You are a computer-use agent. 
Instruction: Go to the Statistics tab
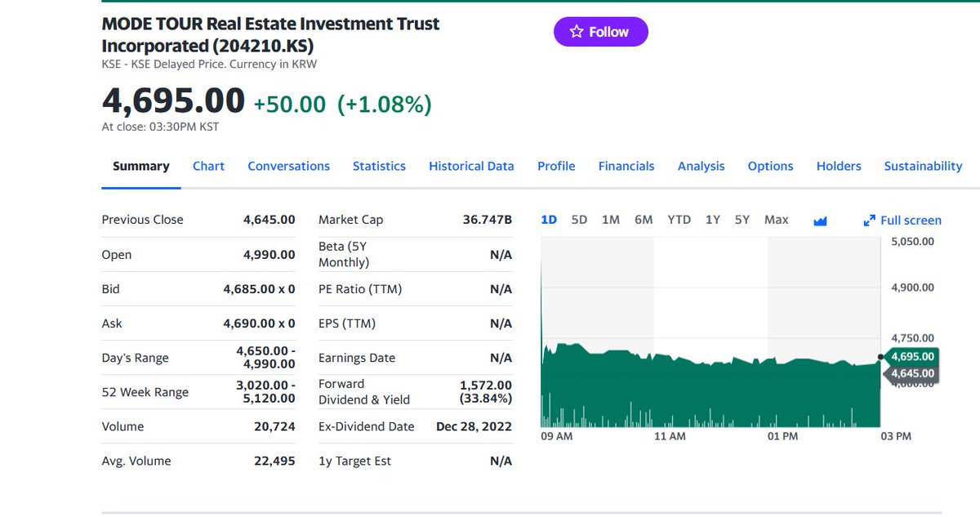coord(379,166)
